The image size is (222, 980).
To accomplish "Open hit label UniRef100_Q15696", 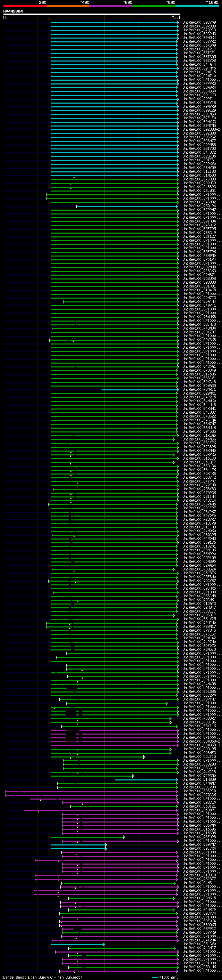I will [x=199, y=829].
